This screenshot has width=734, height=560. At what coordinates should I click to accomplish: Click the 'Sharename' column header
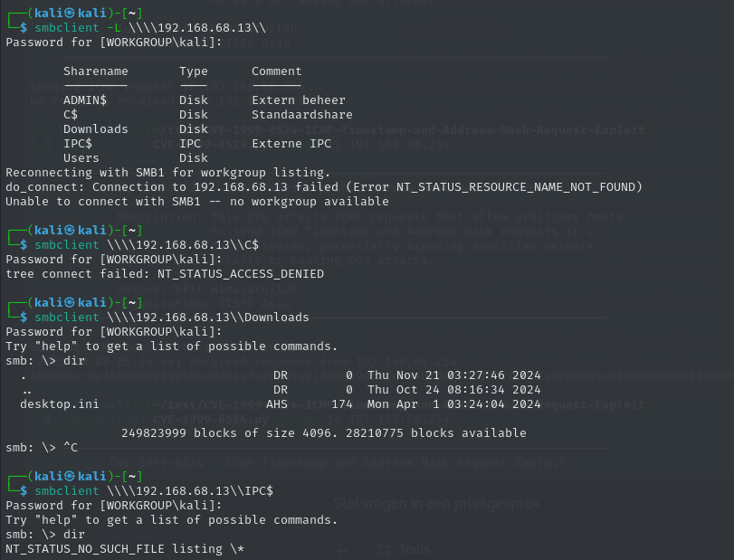pos(96,71)
